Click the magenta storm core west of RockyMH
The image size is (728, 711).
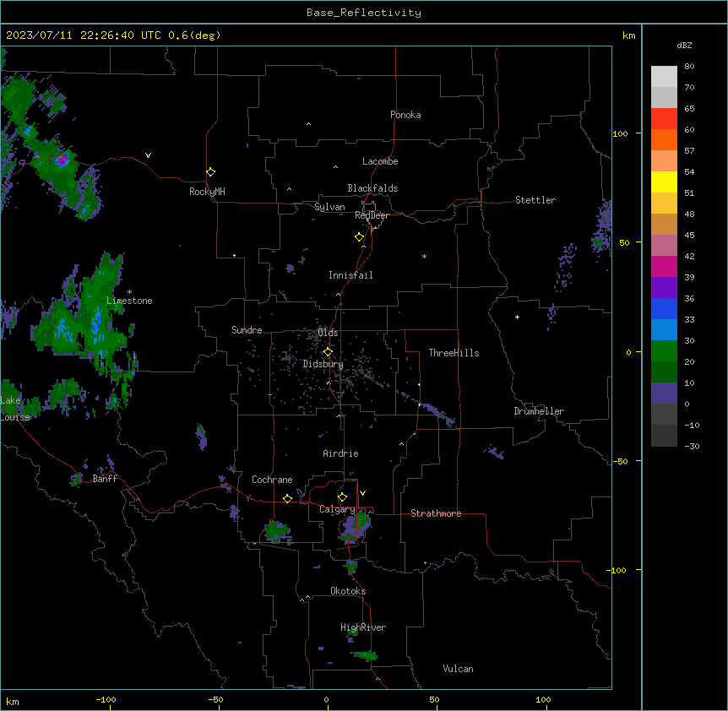62,160
